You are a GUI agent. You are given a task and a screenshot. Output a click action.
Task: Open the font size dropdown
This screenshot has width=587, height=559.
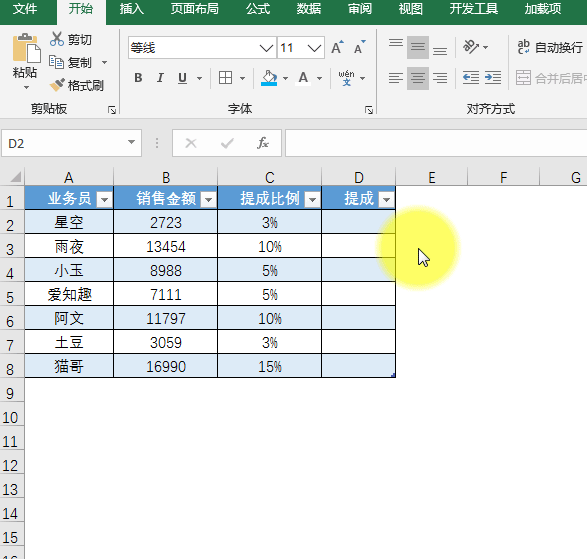click(314, 48)
